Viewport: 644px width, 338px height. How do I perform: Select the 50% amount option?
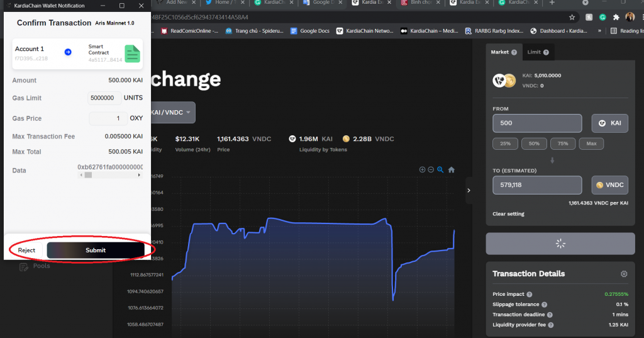point(534,144)
